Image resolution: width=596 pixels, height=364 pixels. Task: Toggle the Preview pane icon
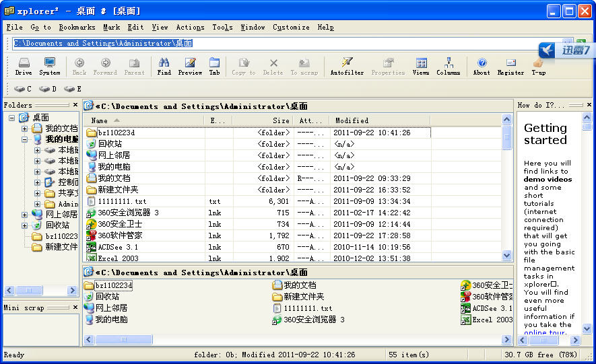pyautogui.click(x=190, y=67)
